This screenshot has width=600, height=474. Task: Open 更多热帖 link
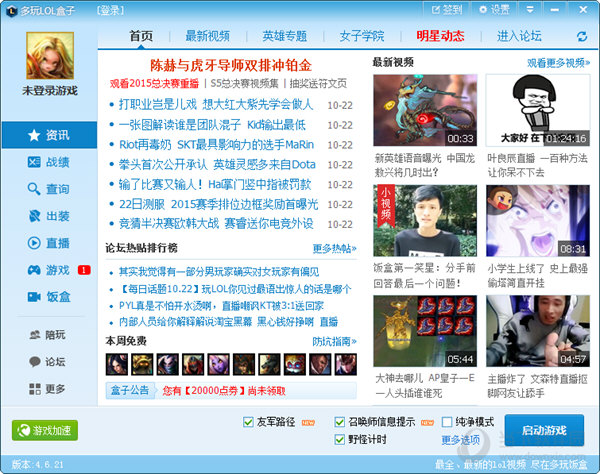pyautogui.click(x=334, y=249)
